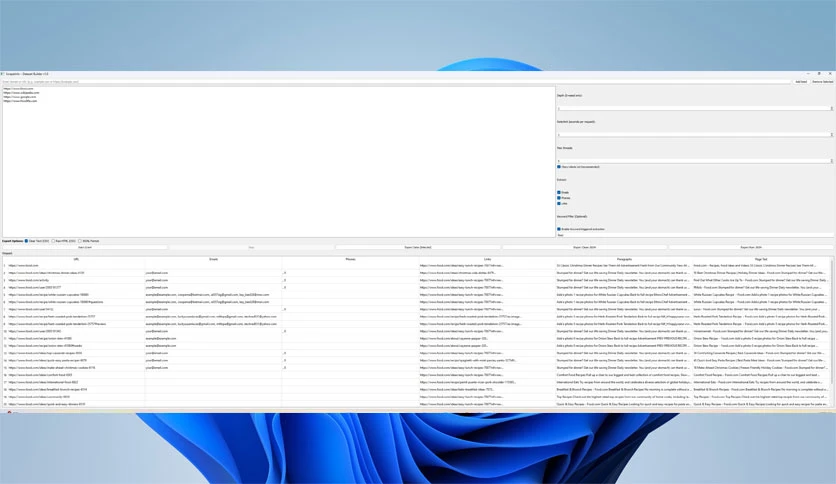
Task: Click the Remove Selected button
Action: [823, 82]
